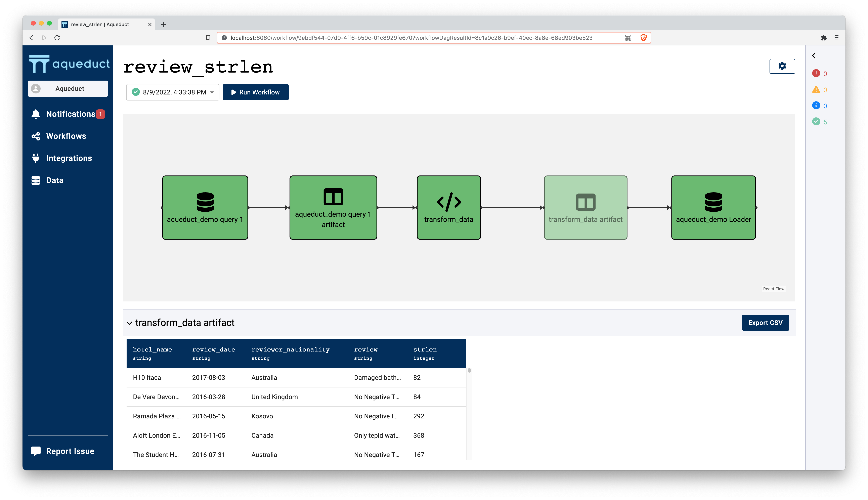Click the browser URL address field
Screen dimensions: 868x500
point(412,38)
